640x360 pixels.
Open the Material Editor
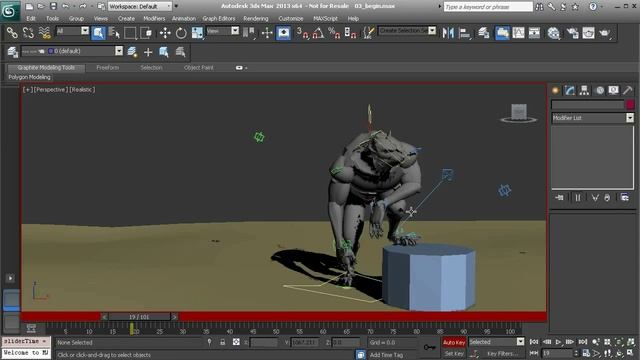pyautogui.click(x=553, y=33)
